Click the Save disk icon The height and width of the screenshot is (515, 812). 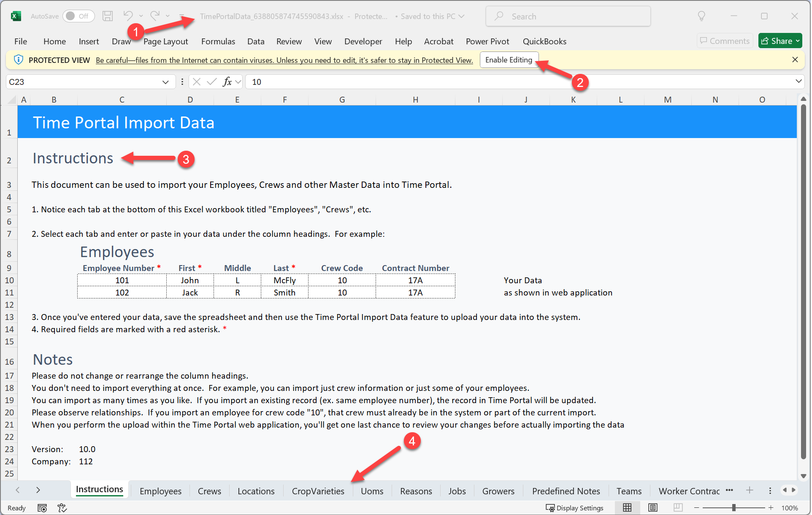[108, 16]
